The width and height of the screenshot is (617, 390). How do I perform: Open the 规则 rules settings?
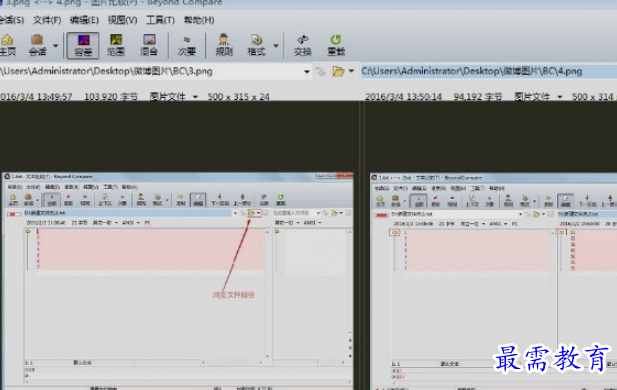coord(224,45)
